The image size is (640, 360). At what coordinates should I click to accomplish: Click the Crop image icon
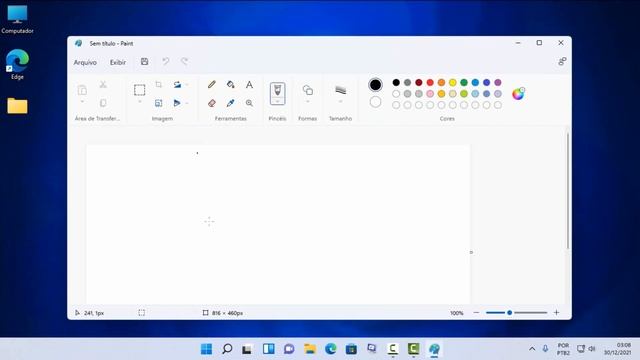159,84
